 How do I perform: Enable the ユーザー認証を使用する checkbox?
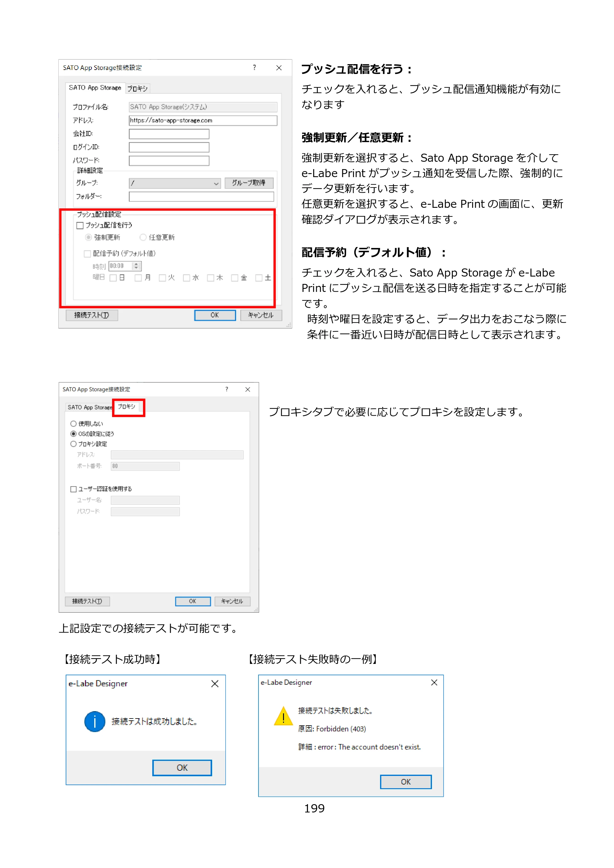(x=73, y=489)
